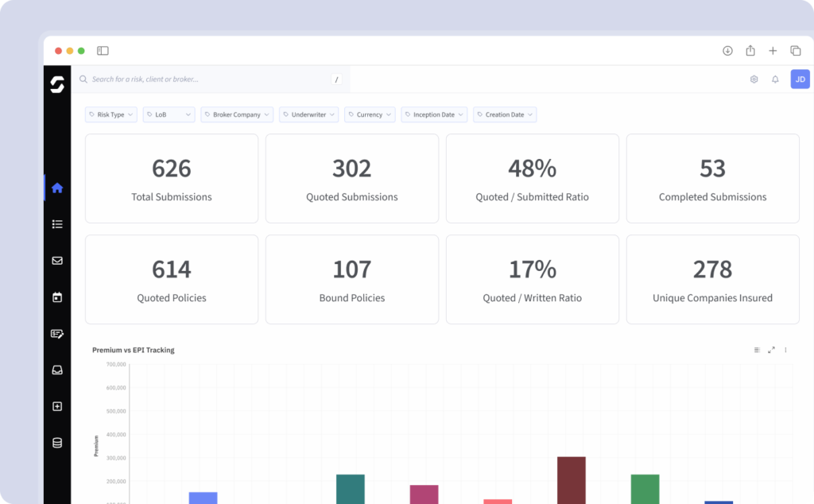Open the chart's three-dot options menu

(x=785, y=350)
